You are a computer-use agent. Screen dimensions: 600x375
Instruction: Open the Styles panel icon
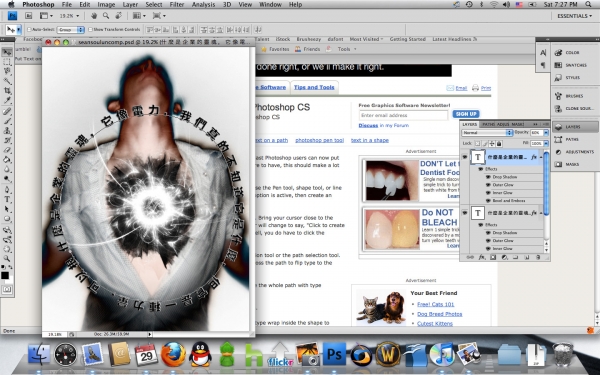[558, 78]
